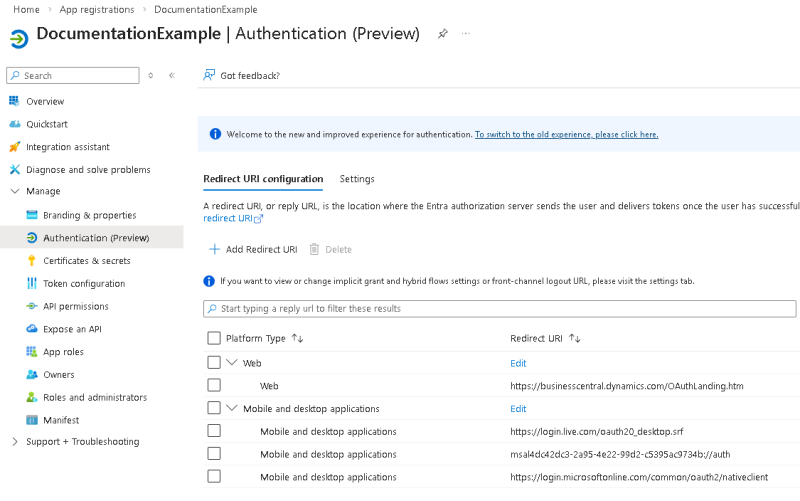Focus the reply url filter box
The width and height of the screenshot is (800, 501).
[499, 309]
